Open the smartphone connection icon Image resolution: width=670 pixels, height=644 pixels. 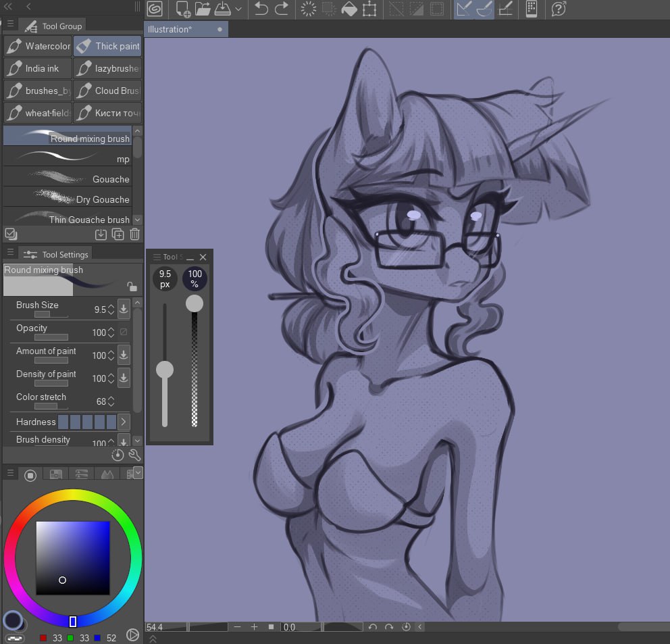point(531,9)
